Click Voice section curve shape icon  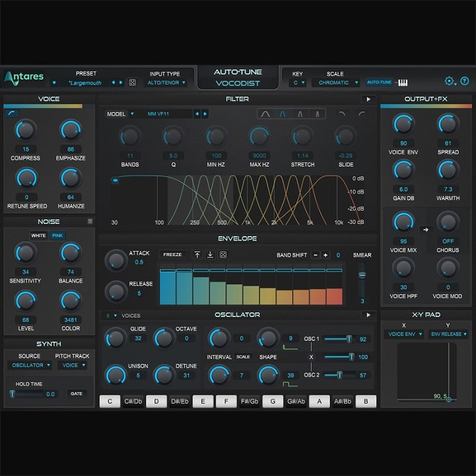click(x=12, y=113)
